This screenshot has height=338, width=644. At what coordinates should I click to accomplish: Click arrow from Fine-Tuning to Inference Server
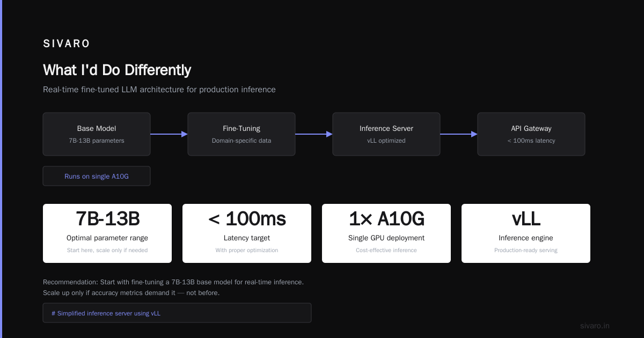tap(314, 134)
